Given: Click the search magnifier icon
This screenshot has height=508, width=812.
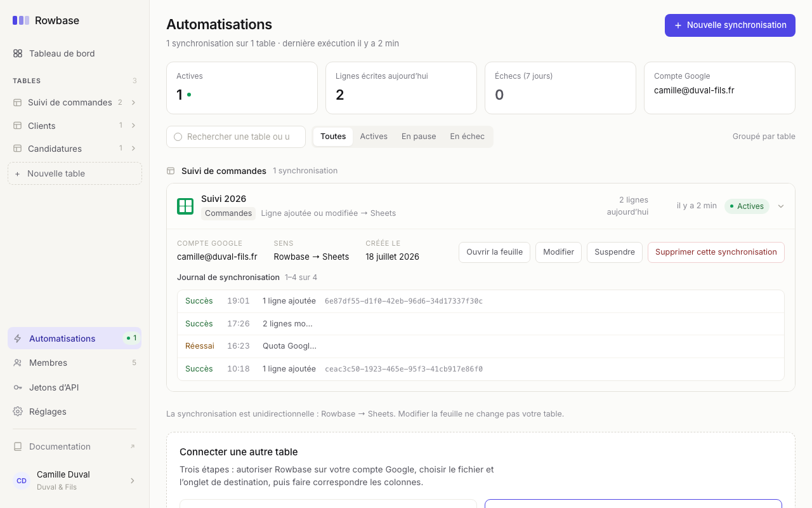Looking at the screenshot, I should (178, 137).
